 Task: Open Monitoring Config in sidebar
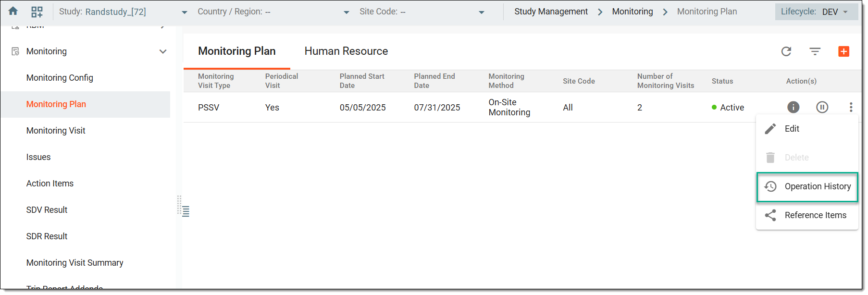click(60, 78)
